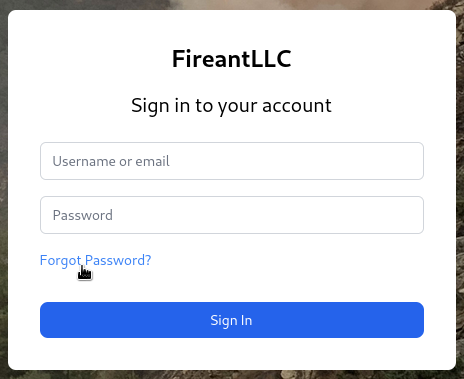Click empty white space beside Forgot Password? link
464x379 pixels.
tap(283, 260)
